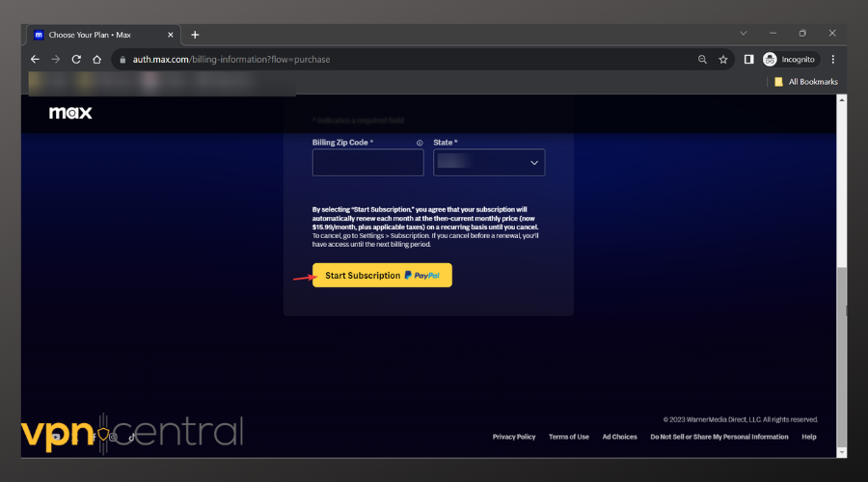
Task: Click the Billing Zip Code info icon
Action: coord(420,143)
